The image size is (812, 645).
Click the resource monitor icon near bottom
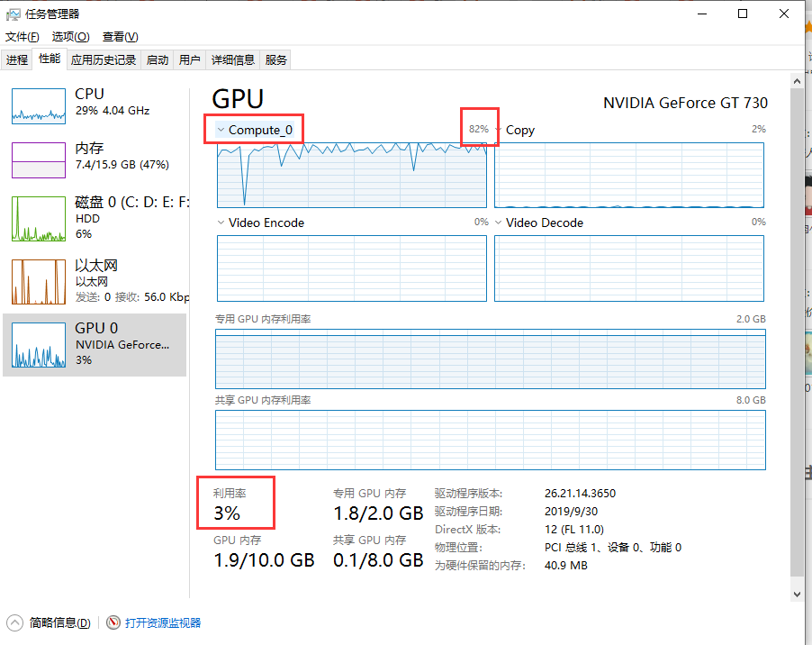click(113, 622)
